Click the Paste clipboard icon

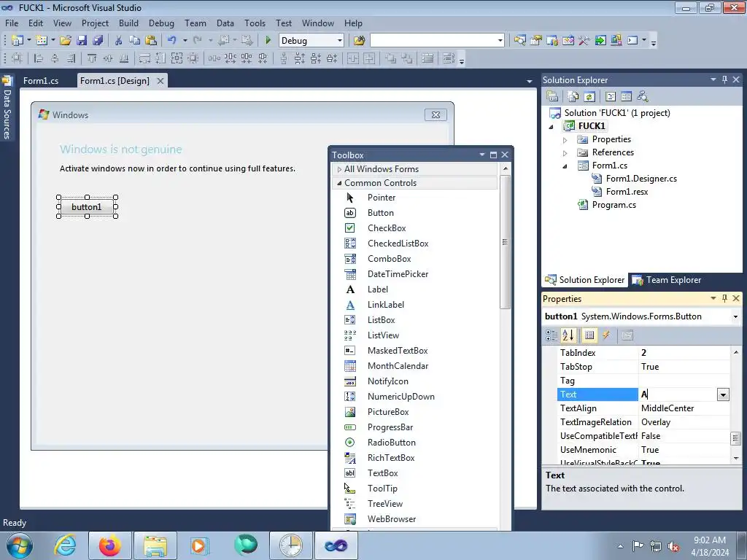[150, 41]
